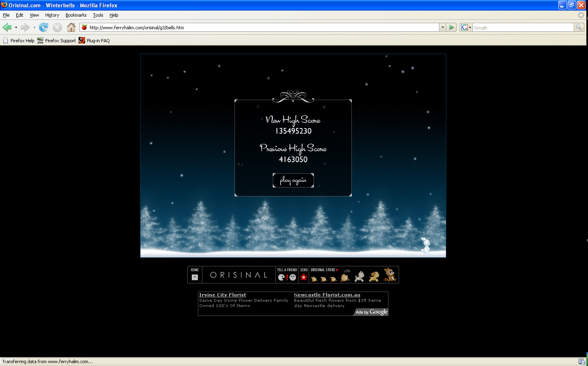The height and width of the screenshot is (366, 588).
Task: Click the Stop loading button
Action: click(x=57, y=28)
